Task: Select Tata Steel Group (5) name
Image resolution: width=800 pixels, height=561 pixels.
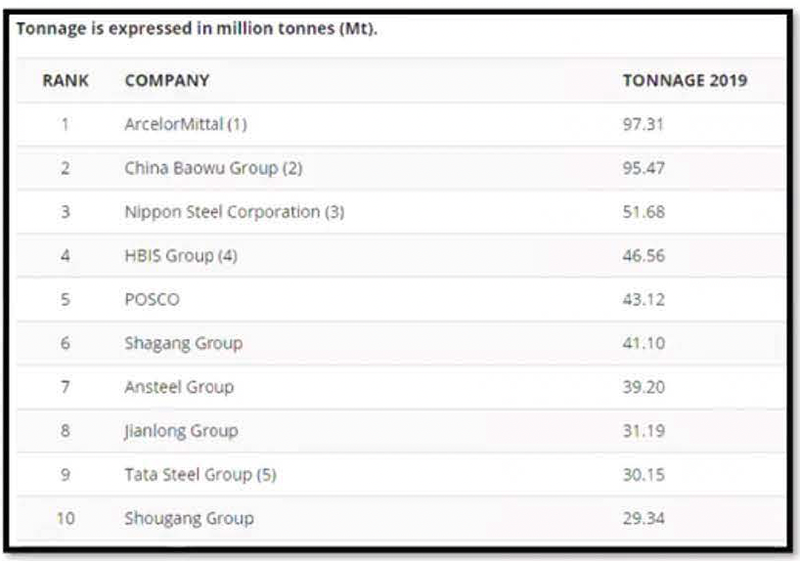Action: click(x=199, y=475)
